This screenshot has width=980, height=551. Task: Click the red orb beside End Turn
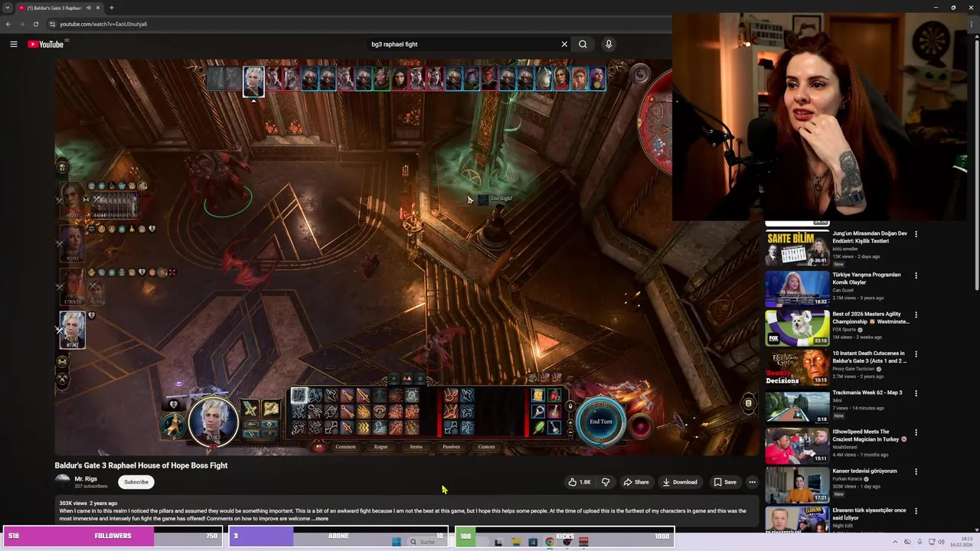pos(640,427)
